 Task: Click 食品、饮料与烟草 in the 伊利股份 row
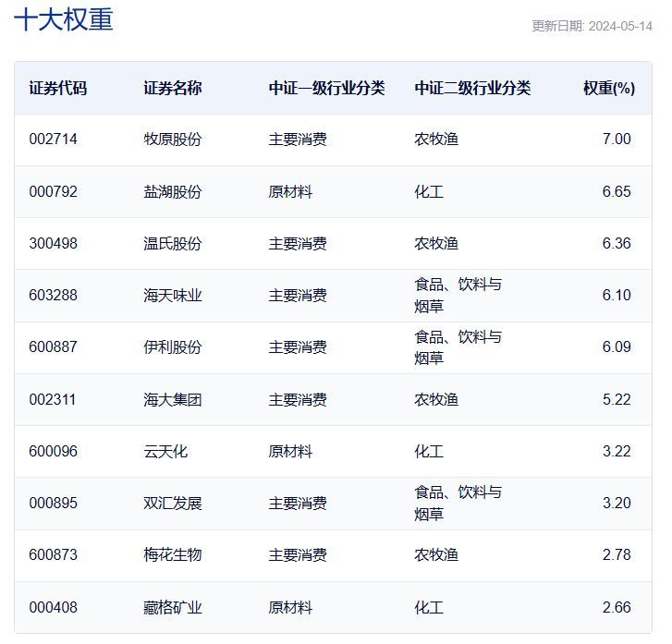coord(458,347)
